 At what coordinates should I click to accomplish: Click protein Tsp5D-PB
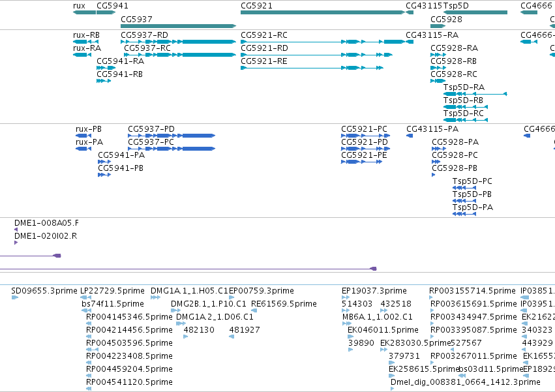pyautogui.click(x=464, y=201)
